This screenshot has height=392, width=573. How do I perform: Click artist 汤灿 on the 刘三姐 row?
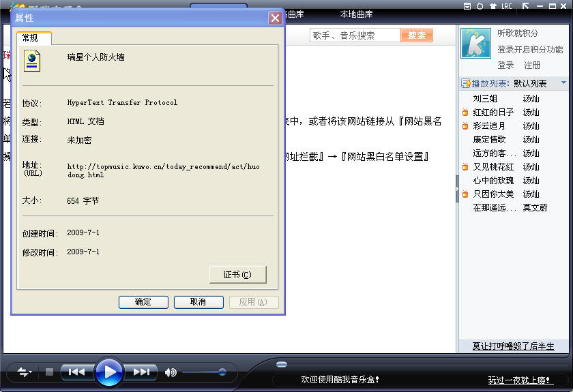tap(531, 99)
